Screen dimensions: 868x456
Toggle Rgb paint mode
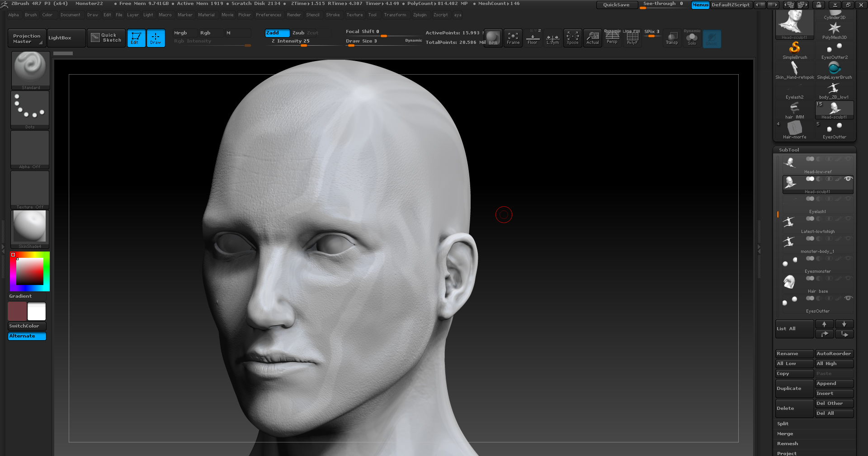(x=211, y=33)
